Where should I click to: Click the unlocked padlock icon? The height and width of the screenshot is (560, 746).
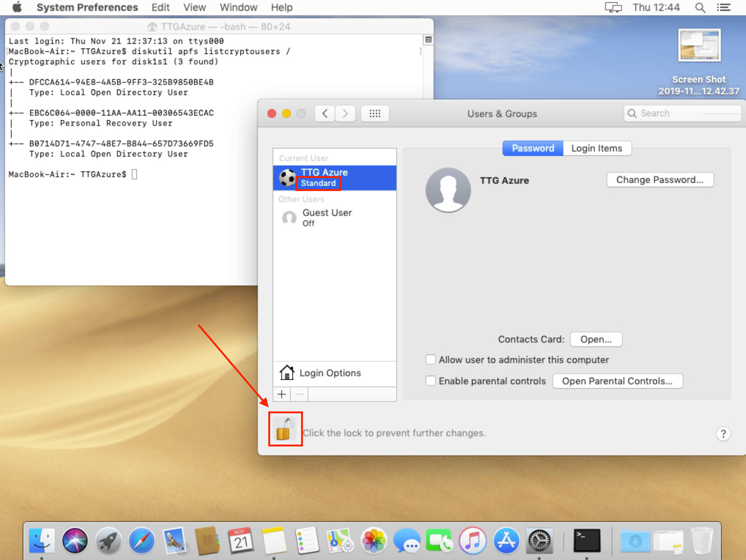[285, 429]
